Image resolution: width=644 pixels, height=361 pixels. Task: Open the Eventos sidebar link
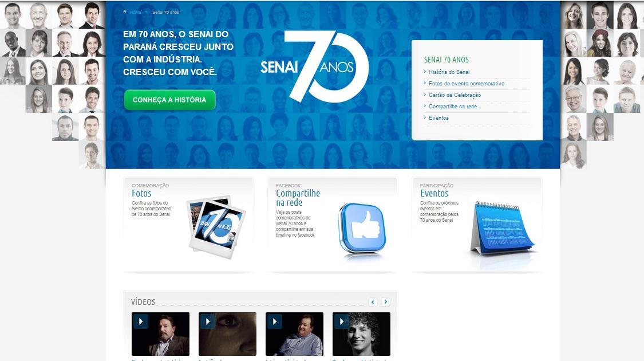point(438,118)
